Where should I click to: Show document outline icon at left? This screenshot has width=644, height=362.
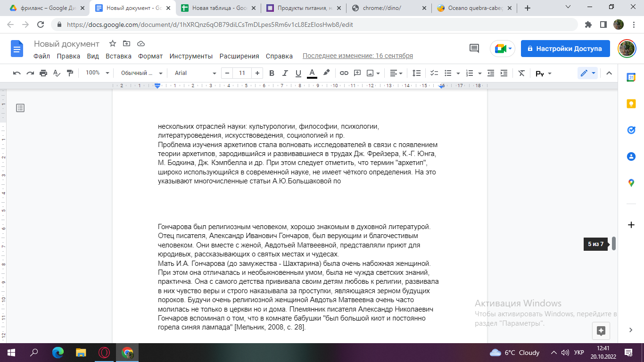20,108
